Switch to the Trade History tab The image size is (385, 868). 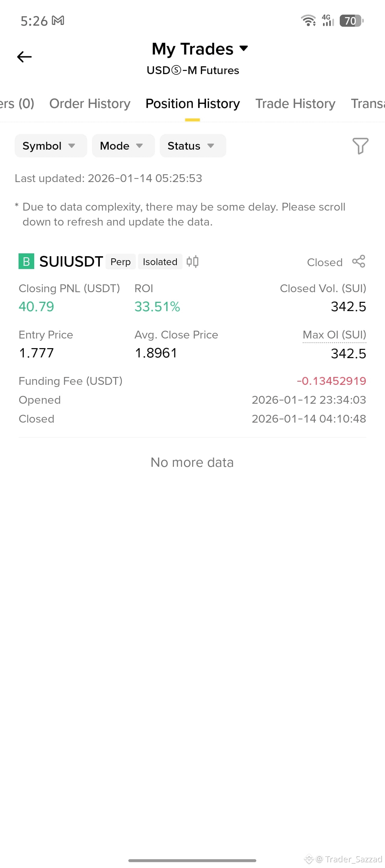click(x=295, y=104)
